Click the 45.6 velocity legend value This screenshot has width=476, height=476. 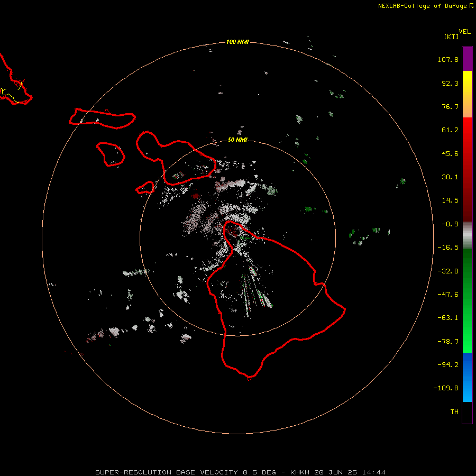[x=450, y=153]
